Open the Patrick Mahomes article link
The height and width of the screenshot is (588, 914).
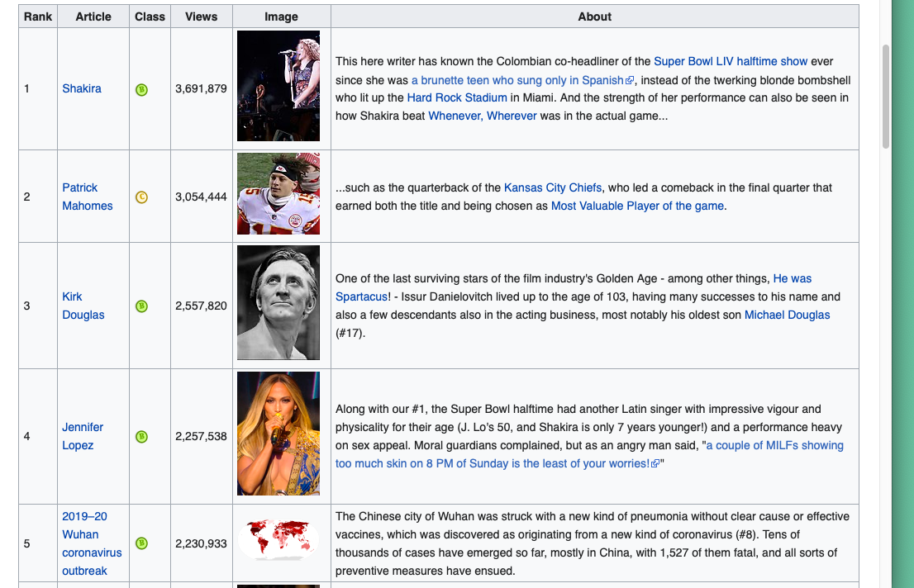point(88,197)
